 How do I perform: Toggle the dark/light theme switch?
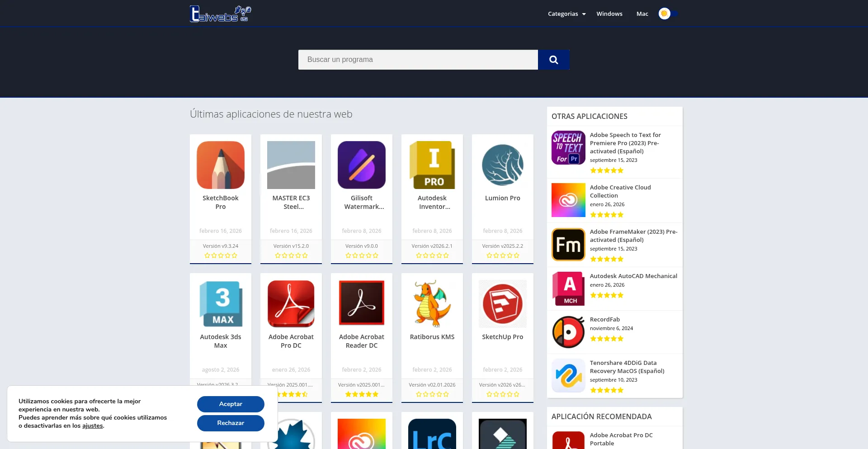coord(668,14)
